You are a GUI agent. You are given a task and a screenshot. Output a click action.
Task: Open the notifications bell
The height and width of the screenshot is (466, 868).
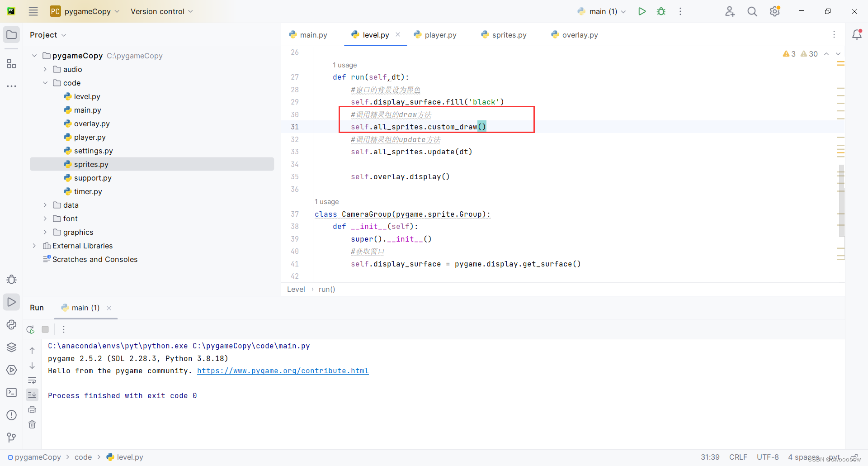tap(856, 34)
